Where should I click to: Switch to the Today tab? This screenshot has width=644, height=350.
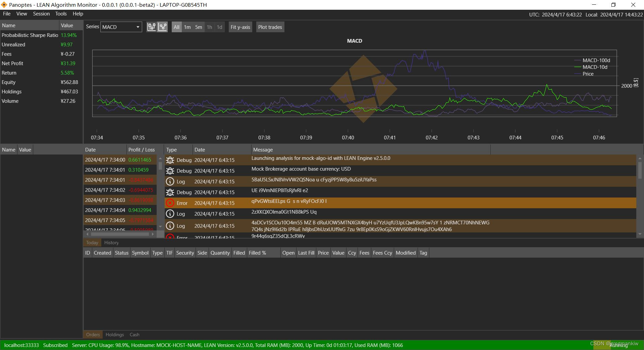pos(92,243)
